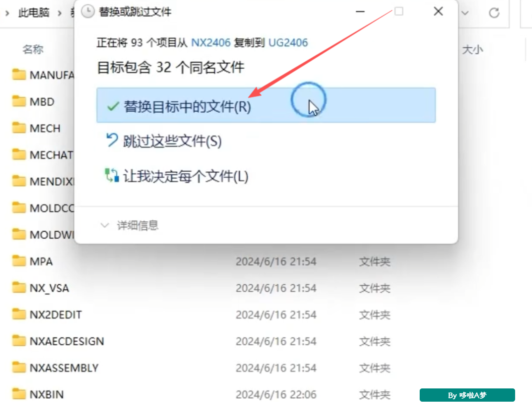Expand the chevron after 此电脑 breadcrumb
The width and height of the screenshot is (532, 402).
(60, 13)
